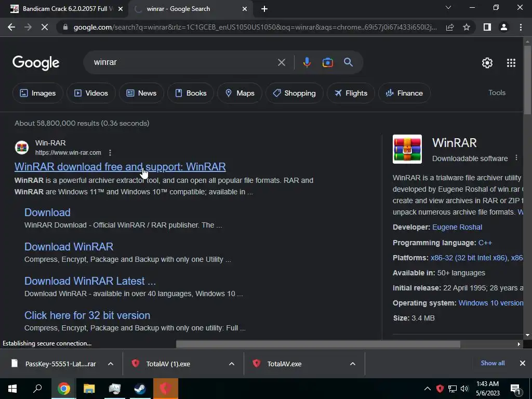The height and width of the screenshot is (399, 532).
Task: Start voice search with microphone icon
Action: click(x=307, y=62)
